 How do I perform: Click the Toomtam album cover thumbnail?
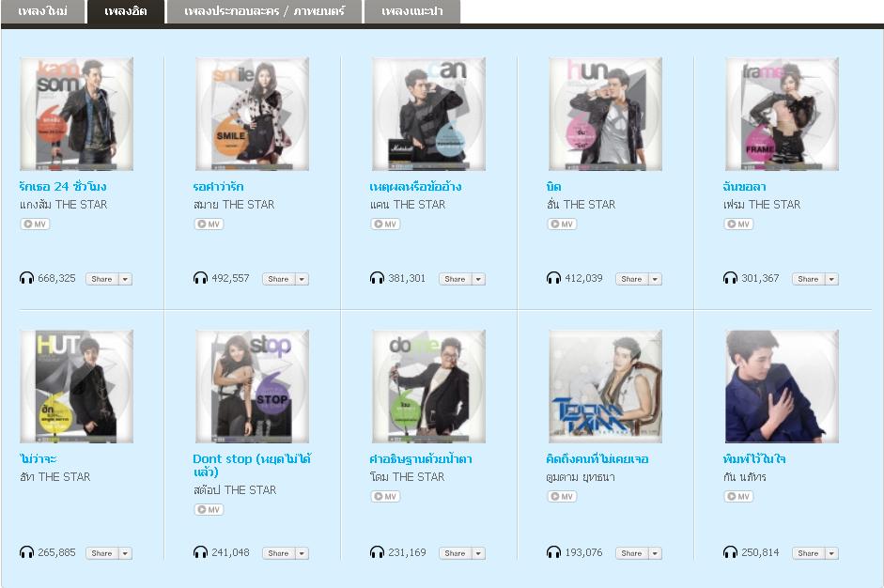coord(606,387)
